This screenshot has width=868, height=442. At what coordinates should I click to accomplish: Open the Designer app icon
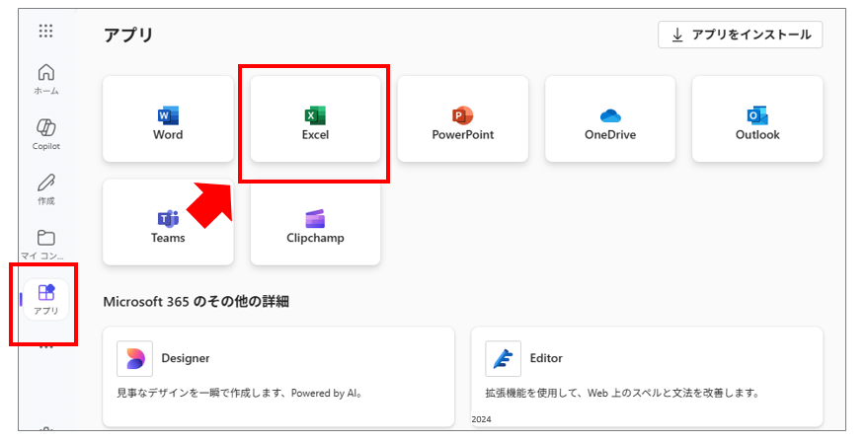click(134, 358)
